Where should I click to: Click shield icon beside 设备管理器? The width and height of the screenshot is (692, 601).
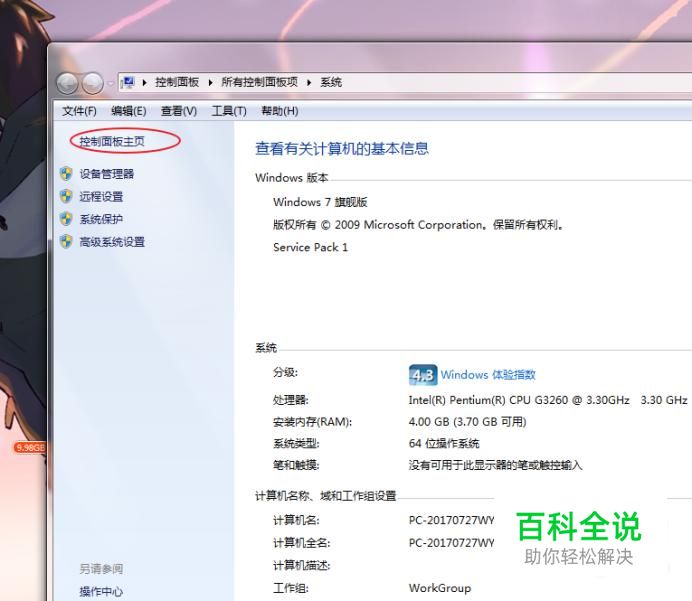[66, 173]
